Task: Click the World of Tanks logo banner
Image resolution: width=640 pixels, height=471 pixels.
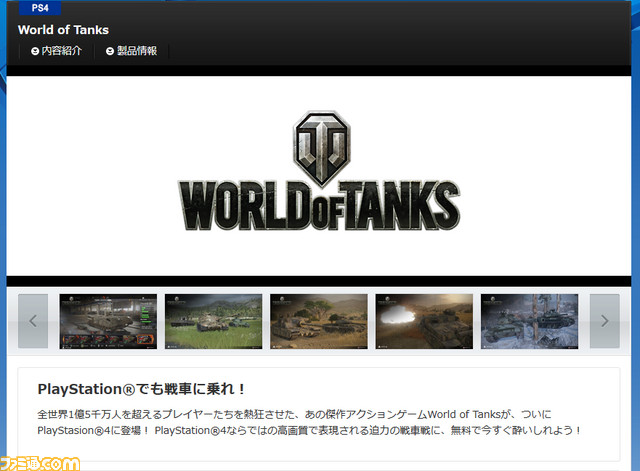Action: coord(320,171)
